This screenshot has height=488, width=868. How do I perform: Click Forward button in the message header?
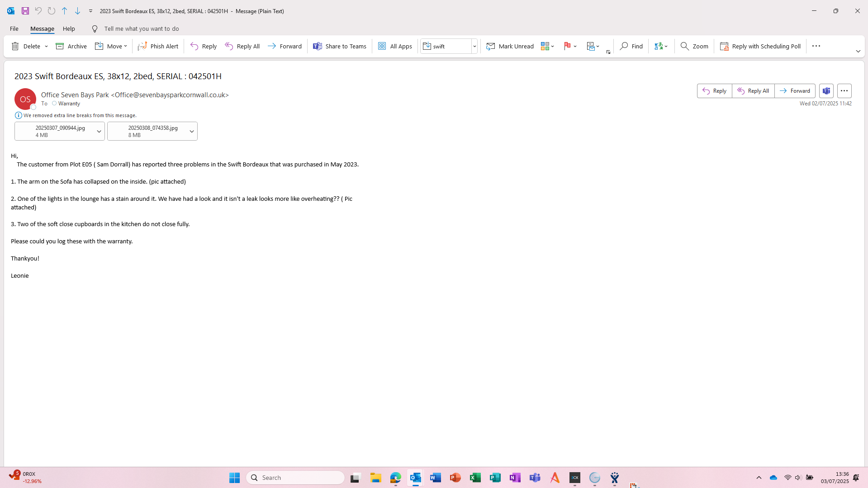coord(795,91)
